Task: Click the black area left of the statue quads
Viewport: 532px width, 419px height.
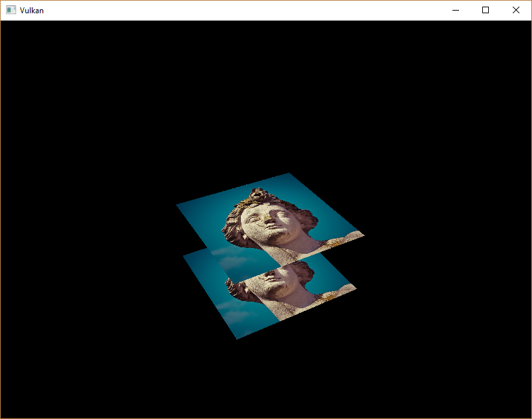Action: (100, 265)
